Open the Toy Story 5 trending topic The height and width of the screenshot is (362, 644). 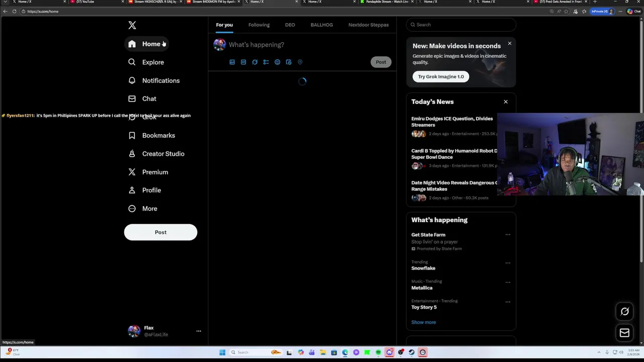click(424, 307)
